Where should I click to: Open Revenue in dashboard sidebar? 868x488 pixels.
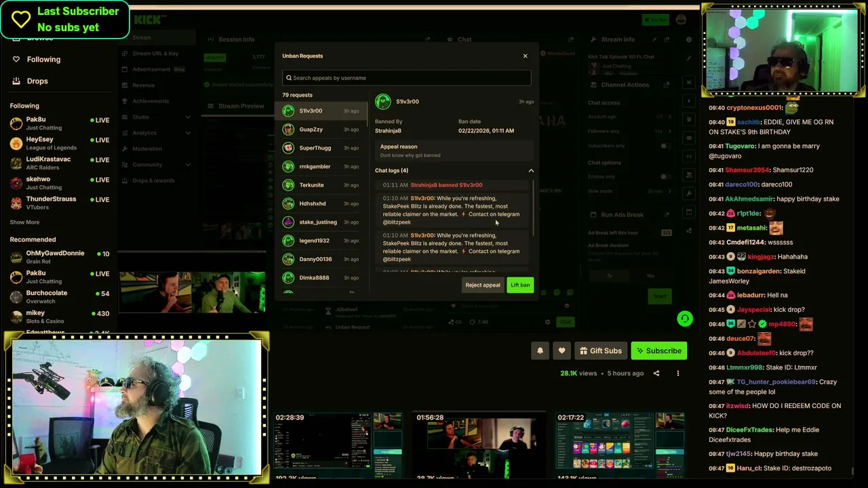pos(144,85)
